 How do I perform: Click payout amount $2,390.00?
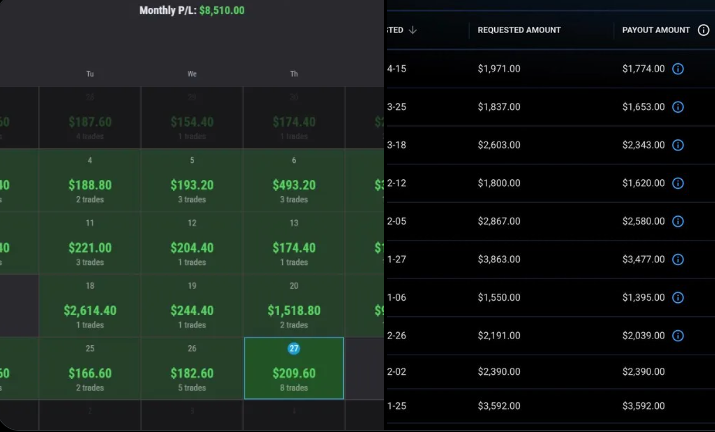643,371
